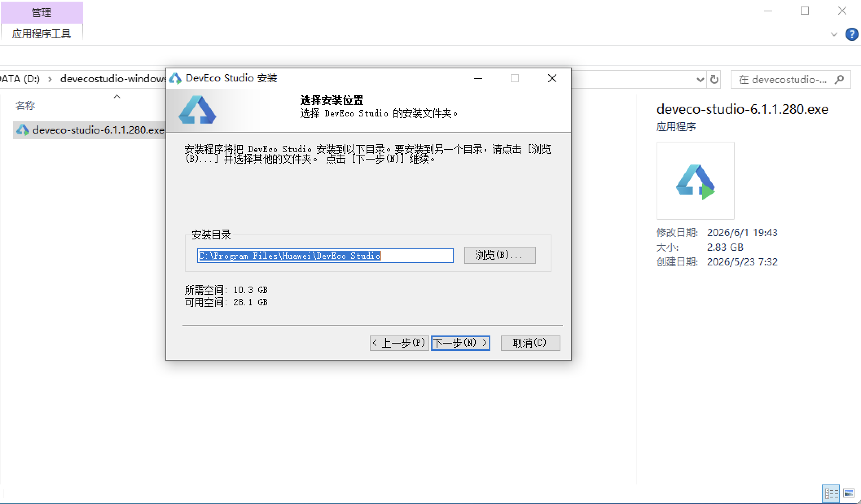Minimize the DevEco Studio installer window
The image size is (861, 504).
pos(478,78)
